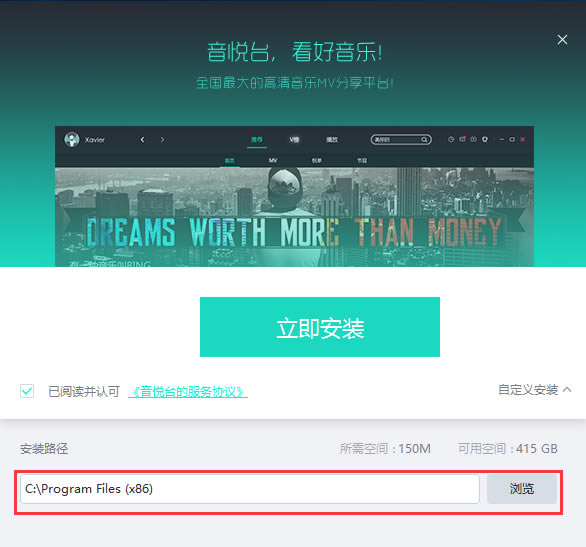Click the shield icon in preview header
Image resolution: width=586 pixels, height=547 pixels.
click(x=485, y=139)
